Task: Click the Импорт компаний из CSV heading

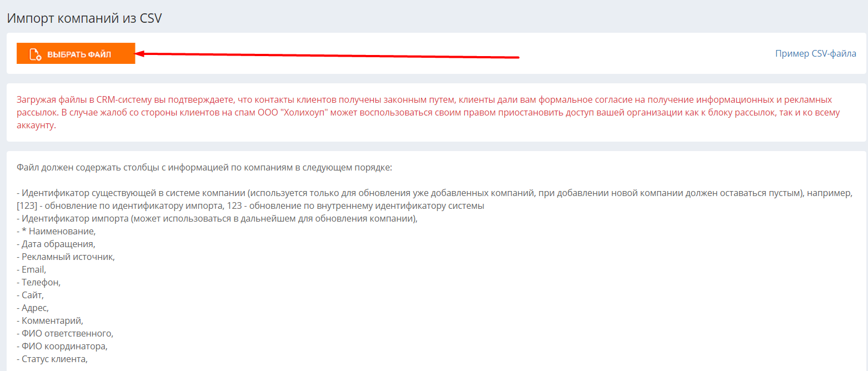Action: 84,18
